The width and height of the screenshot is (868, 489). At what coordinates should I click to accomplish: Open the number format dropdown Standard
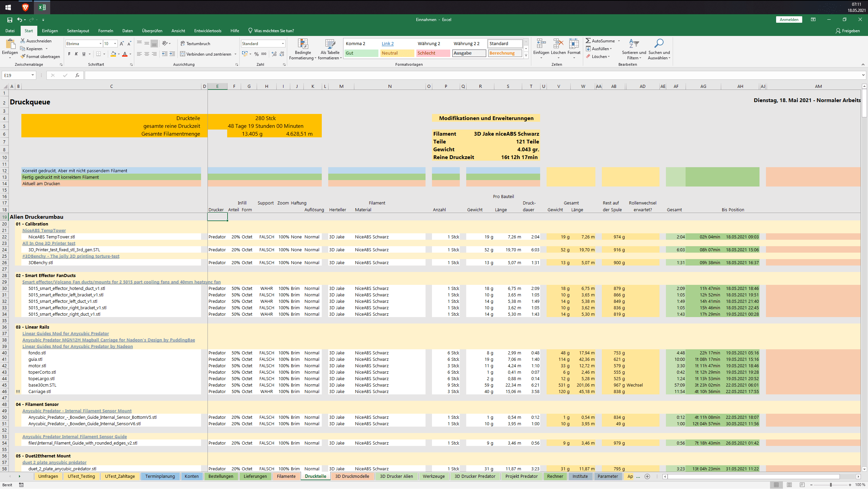(282, 43)
